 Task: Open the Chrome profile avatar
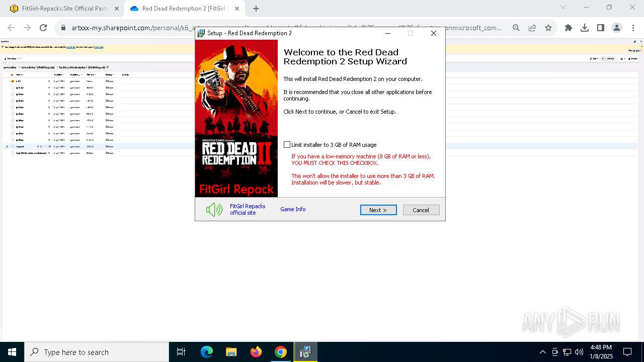tap(617, 28)
